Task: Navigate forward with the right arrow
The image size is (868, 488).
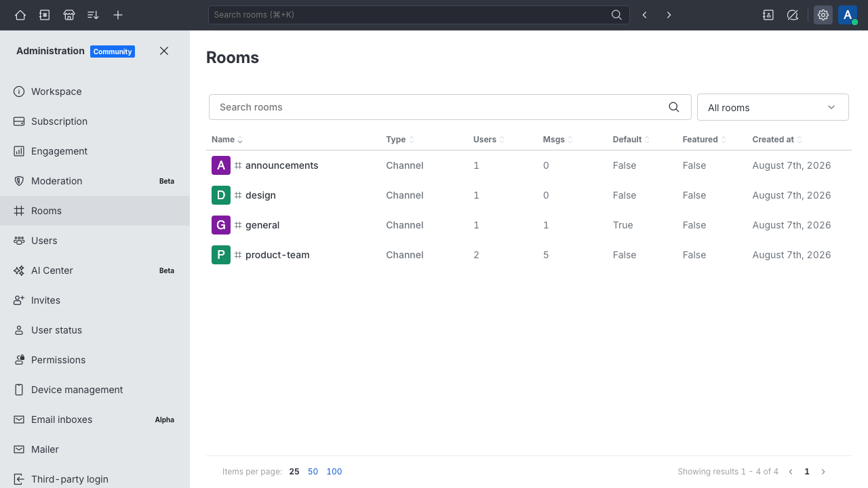Action: point(669,15)
